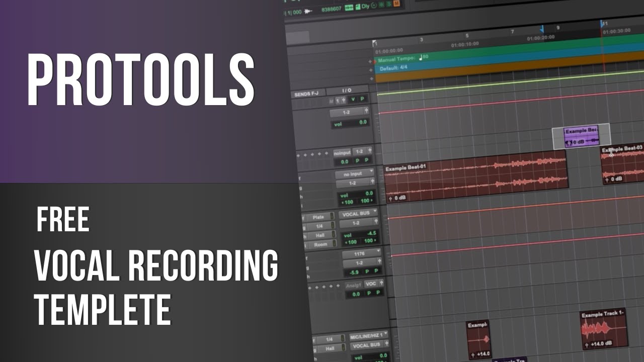Click blue memory location marker near bar 9
Image resolution: width=644 pixels, height=362 pixels.
(542, 29)
